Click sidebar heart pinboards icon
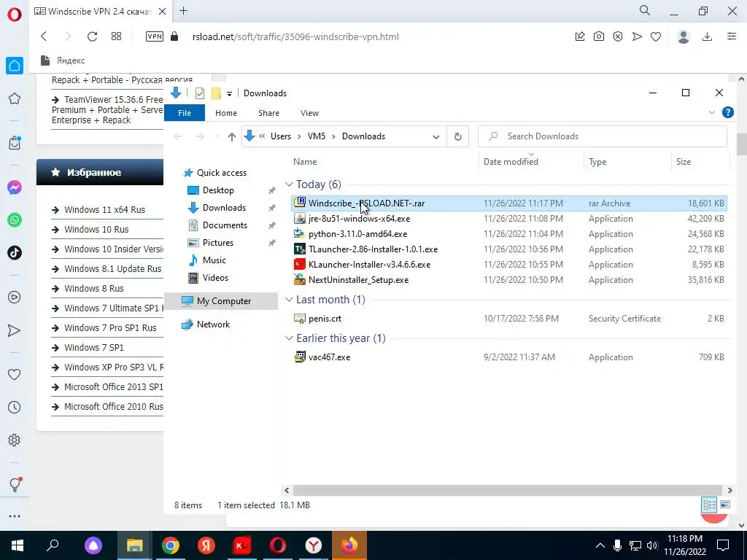This screenshot has height=560, width=747. coord(15,374)
